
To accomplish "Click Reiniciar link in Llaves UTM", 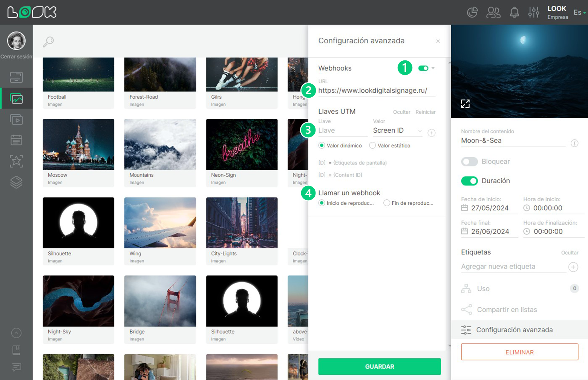I will [x=426, y=112].
